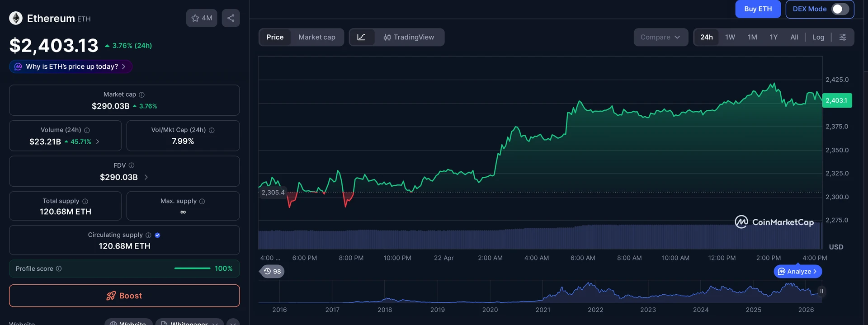The height and width of the screenshot is (325, 868).
Task: Click the 98 history events badge
Action: [x=273, y=271]
